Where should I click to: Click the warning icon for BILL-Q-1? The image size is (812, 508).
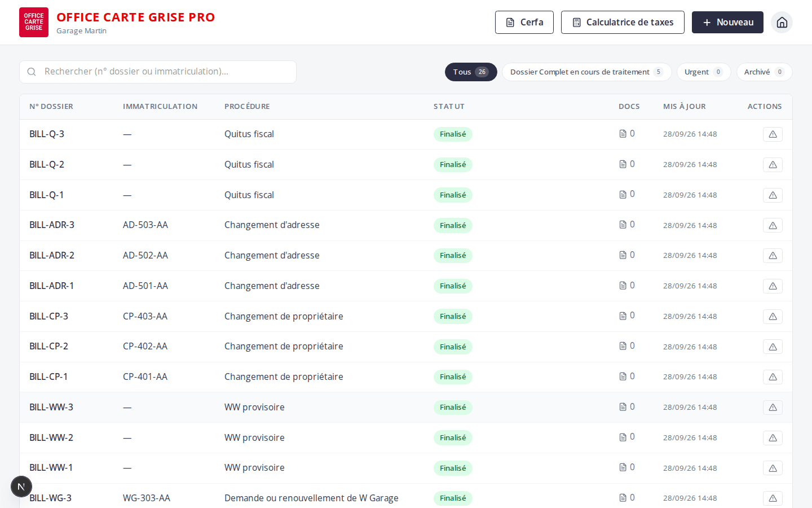[x=773, y=195]
